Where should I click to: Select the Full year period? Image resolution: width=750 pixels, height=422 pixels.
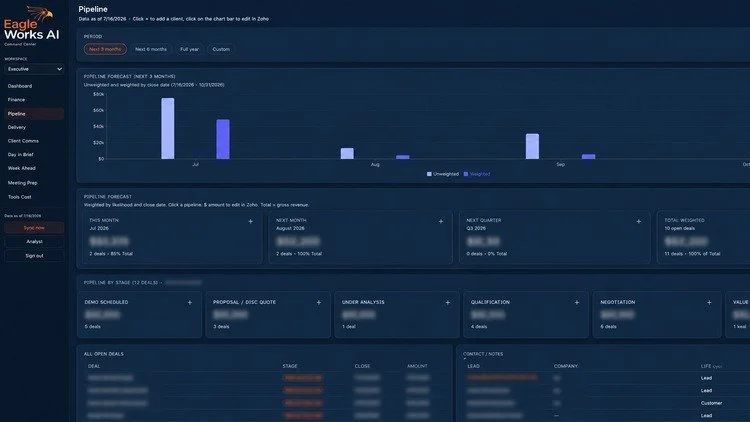click(189, 49)
